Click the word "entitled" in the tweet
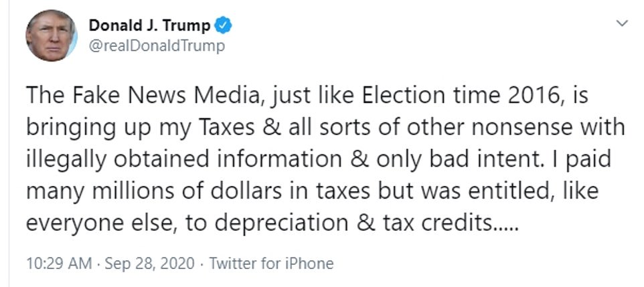The width and height of the screenshot is (644, 287). (x=509, y=191)
